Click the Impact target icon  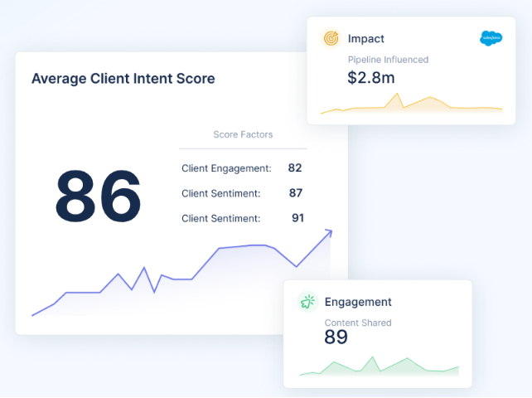[331, 38]
